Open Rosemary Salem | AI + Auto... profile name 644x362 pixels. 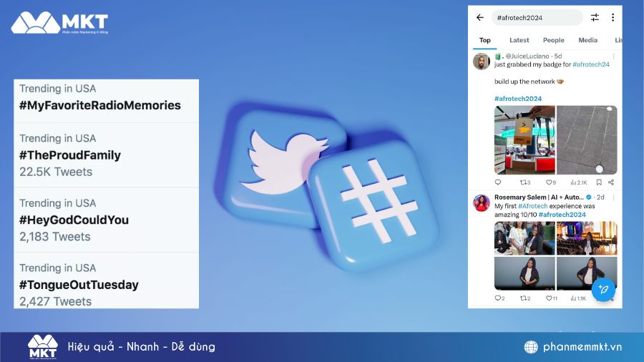coord(539,197)
